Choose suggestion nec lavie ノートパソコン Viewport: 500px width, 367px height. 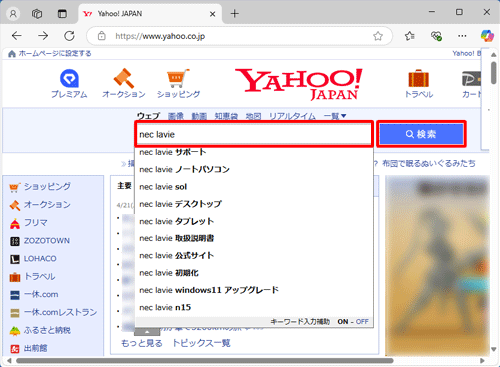point(254,169)
